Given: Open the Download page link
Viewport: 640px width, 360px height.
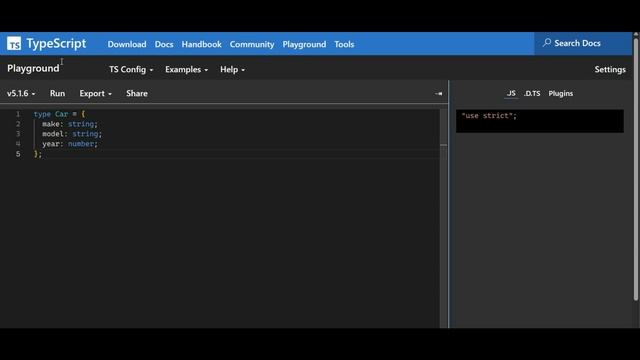Looking at the screenshot, I should click(x=127, y=44).
